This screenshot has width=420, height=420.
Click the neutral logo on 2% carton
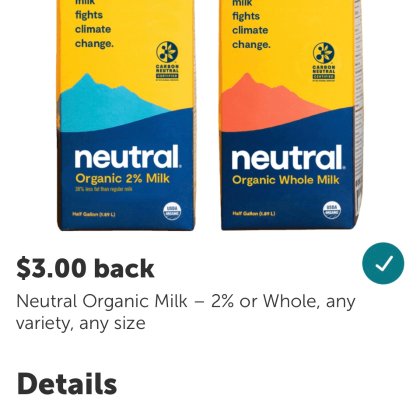tap(128, 156)
